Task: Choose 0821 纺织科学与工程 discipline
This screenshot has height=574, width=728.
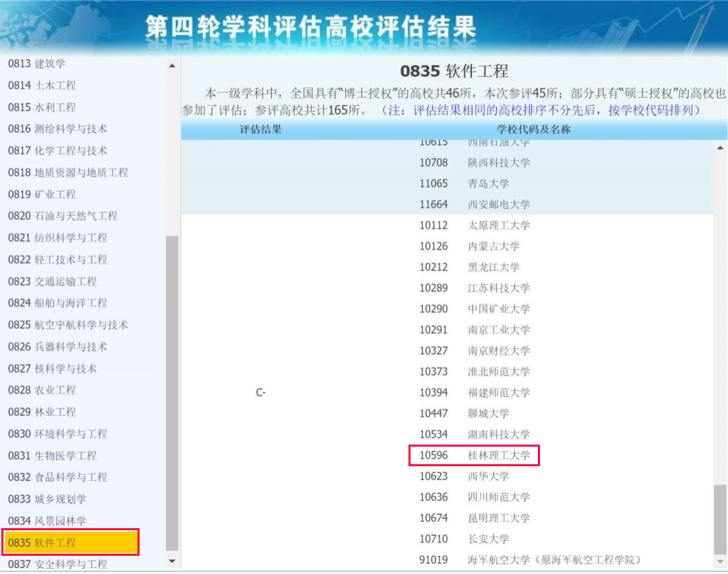Action: pyautogui.click(x=57, y=237)
